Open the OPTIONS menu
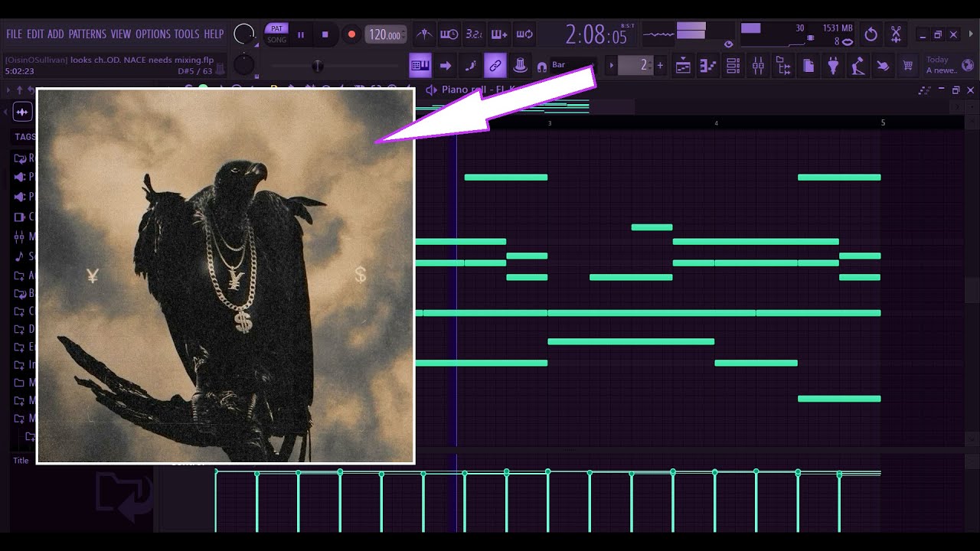 [152, 34]
